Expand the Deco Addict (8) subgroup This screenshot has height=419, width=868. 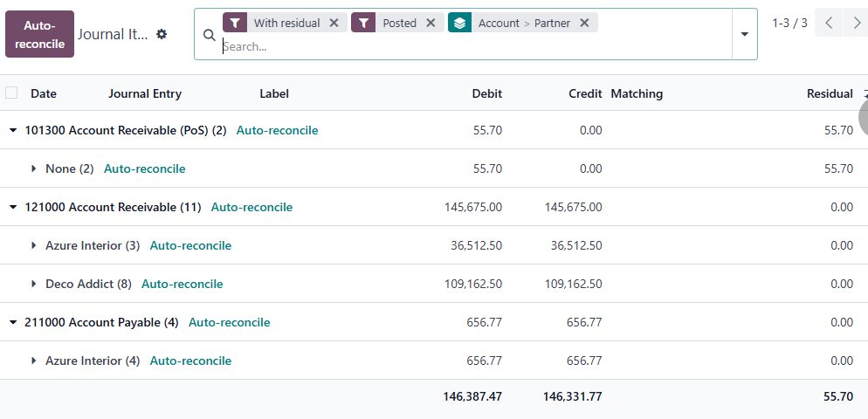[34, 285]
